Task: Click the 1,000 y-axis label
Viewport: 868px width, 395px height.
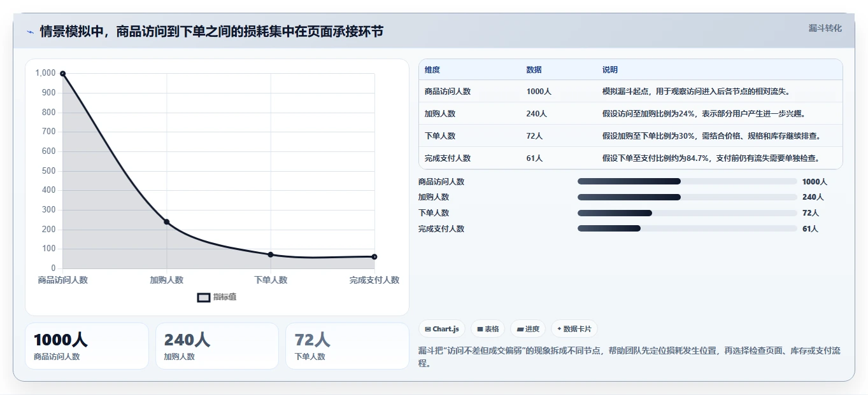Action: [x=46, y=73]
